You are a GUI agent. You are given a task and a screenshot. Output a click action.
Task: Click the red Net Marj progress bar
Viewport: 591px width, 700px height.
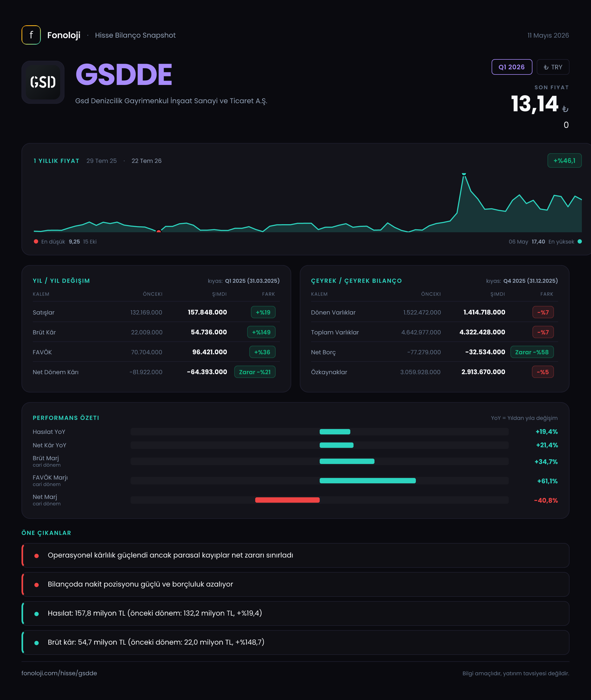287,500
